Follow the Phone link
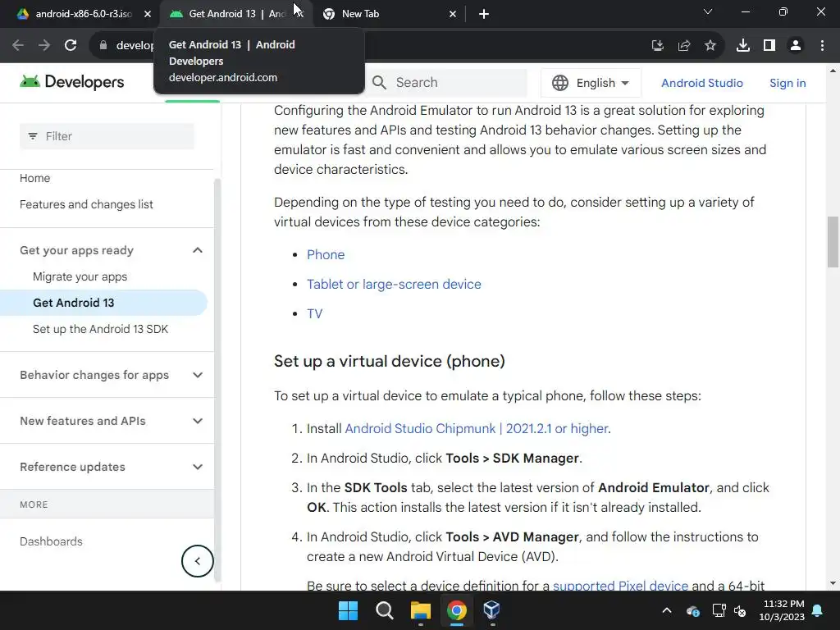The image size is (840, 630). click(325, 254)
